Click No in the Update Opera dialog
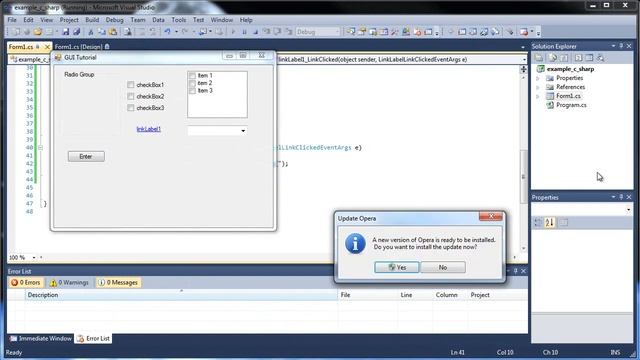The image size is (640, 360). pos(443,267)
